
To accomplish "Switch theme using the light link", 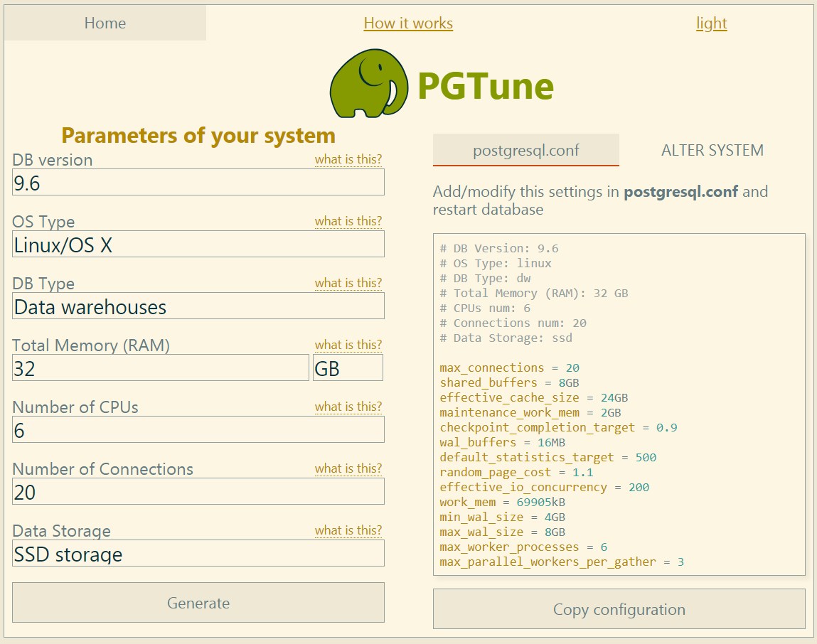I will click(x=711, y=23).
